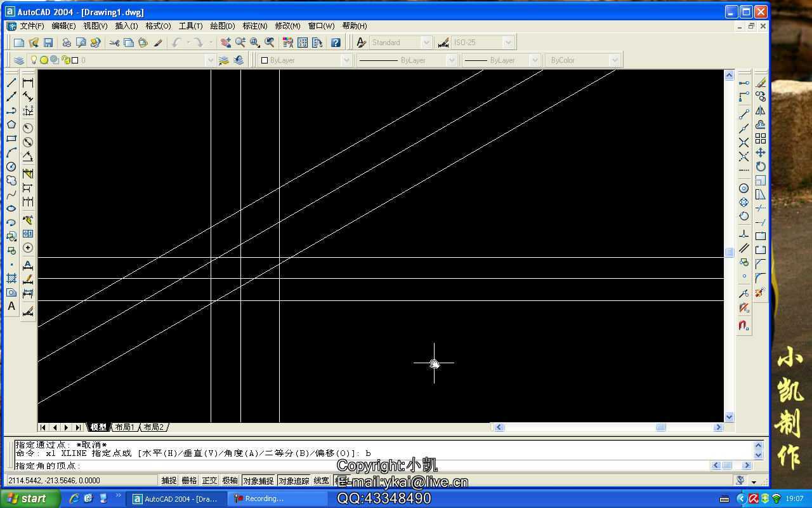Select the Arc draw tool
The height and width of the screenshot is (508, 812).
(x=11, y=152)
